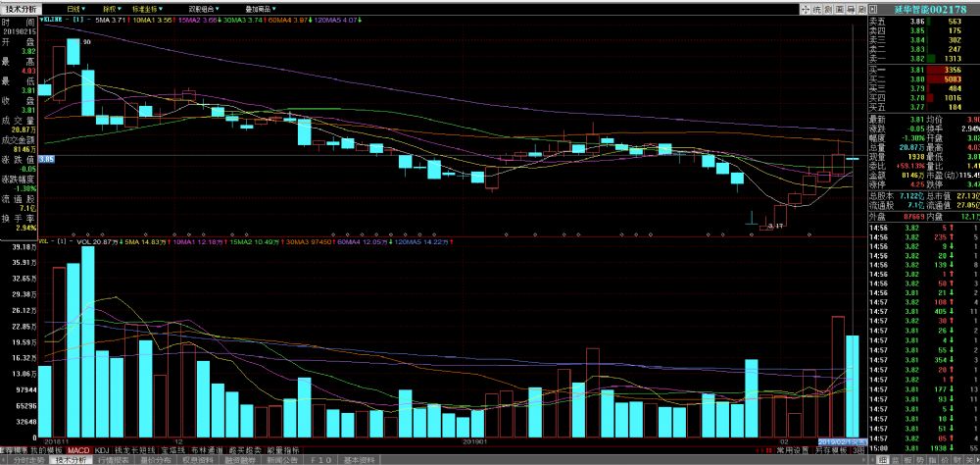Open the 日线 period dropdown
This screenshot has height=465, width=980.
tap(75, 7)
